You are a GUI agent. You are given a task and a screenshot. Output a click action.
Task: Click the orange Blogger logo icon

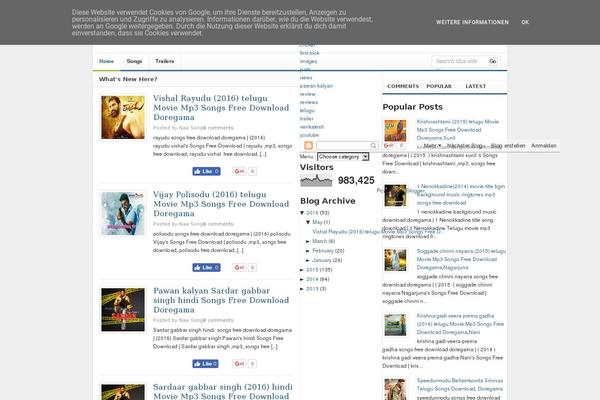(308, 145)
